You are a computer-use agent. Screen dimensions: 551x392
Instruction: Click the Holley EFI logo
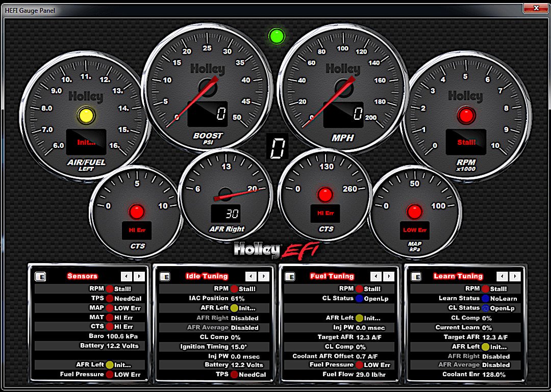[275, 250]
